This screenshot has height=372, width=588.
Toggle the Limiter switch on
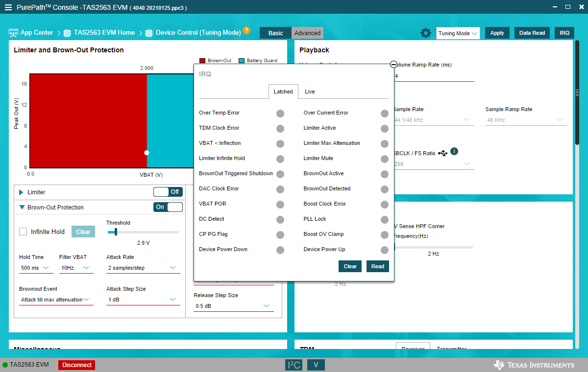(168, 192)
